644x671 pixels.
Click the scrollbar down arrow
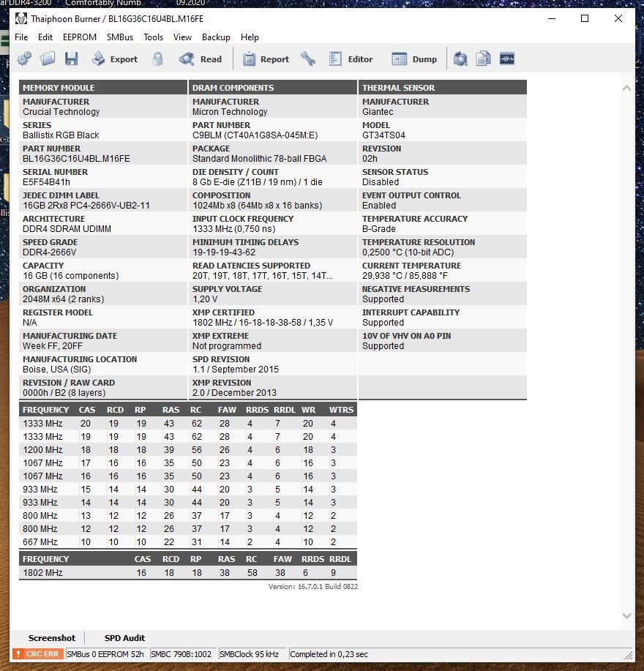point(626,616)
